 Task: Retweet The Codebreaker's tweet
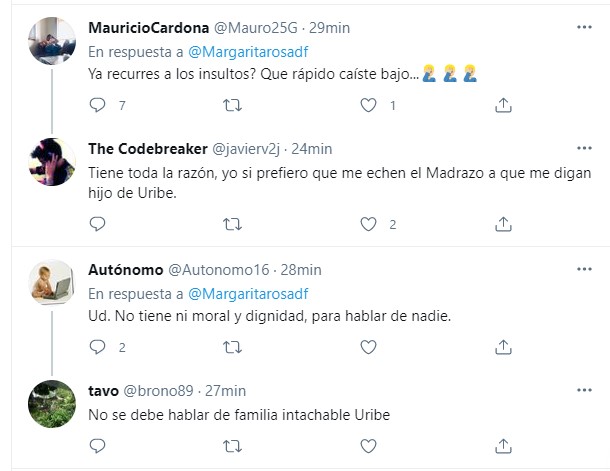tap(231, 224)
